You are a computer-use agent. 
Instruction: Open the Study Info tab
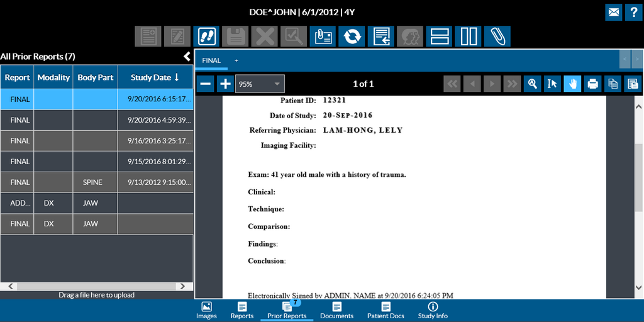click(x=433, y=310)
